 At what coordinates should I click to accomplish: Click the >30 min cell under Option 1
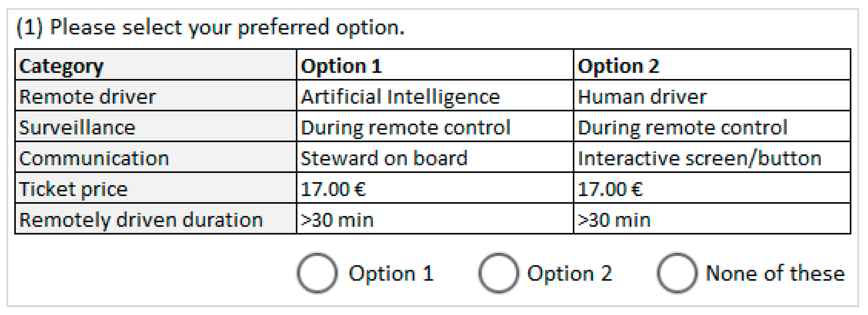[x=337, y=220]
